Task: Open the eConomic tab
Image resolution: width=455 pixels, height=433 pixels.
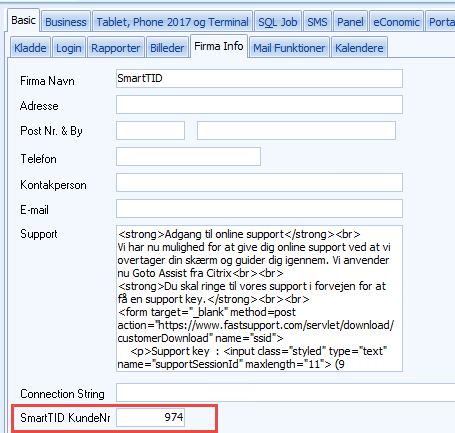Action: (x=396, y=22)
